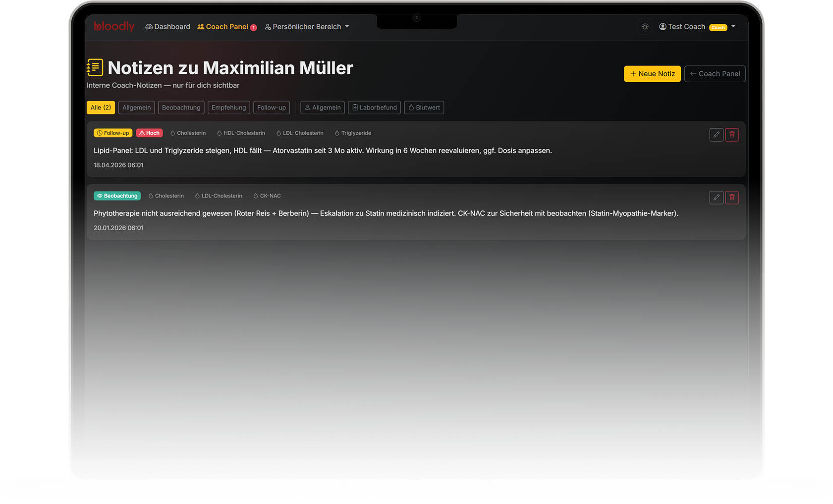The width and height of the screenshot is (833, 504).
Task: Return via the Coach Panel back button
Action: tap(715, 73)
